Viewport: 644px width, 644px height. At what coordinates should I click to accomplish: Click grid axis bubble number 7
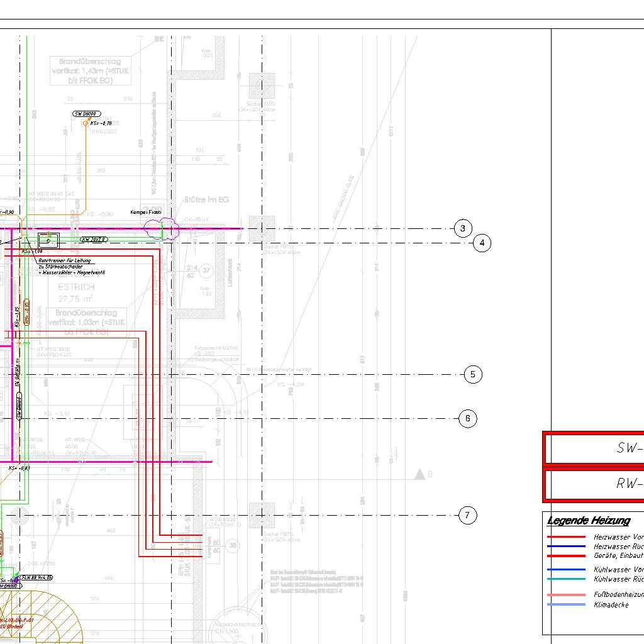point(467,516)
